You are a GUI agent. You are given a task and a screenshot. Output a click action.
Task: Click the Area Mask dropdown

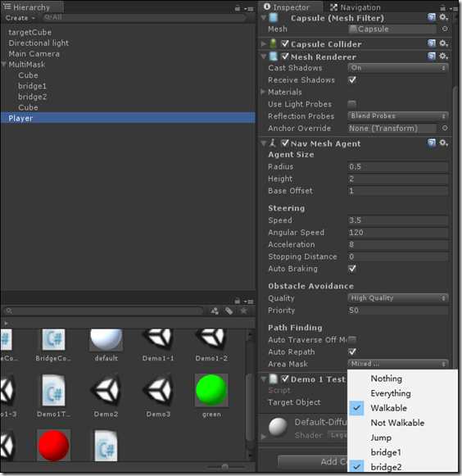click(398, 364)
